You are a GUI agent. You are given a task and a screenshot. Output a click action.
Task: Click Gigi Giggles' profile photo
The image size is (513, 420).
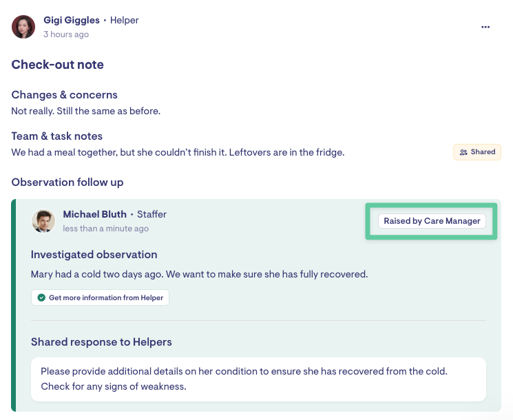(x=23, y=27)
